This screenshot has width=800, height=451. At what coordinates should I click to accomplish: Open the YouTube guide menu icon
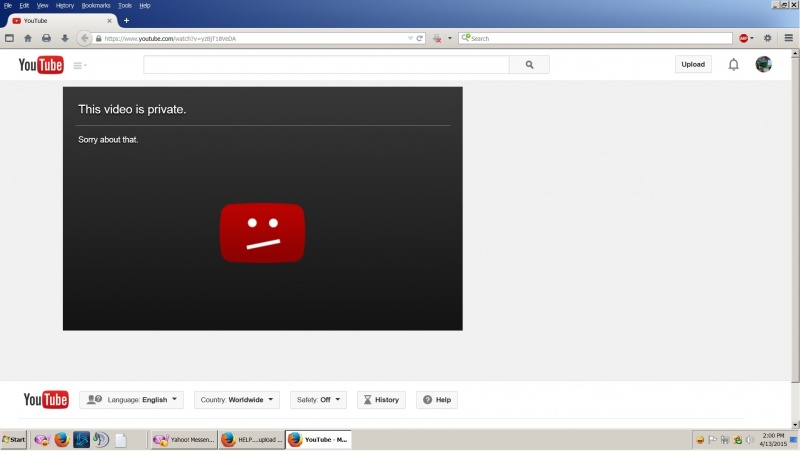point(80,65)
